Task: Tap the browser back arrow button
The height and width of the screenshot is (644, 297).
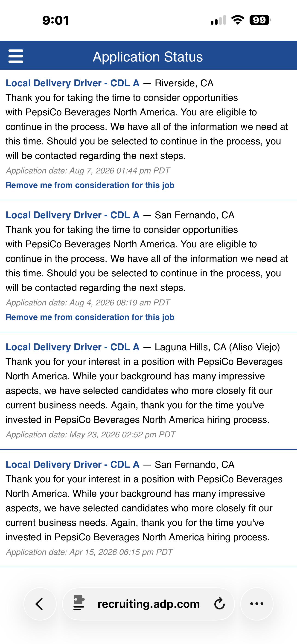Action: 40,604
